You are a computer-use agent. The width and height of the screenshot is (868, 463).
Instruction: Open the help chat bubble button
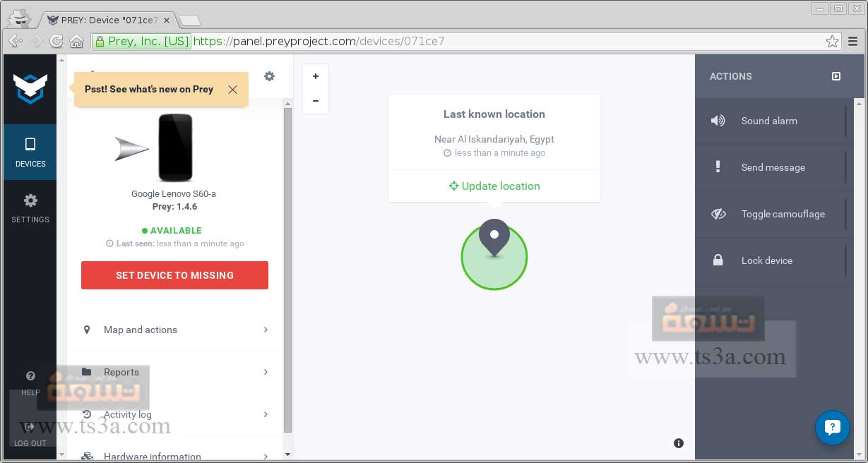pos(832,427)
